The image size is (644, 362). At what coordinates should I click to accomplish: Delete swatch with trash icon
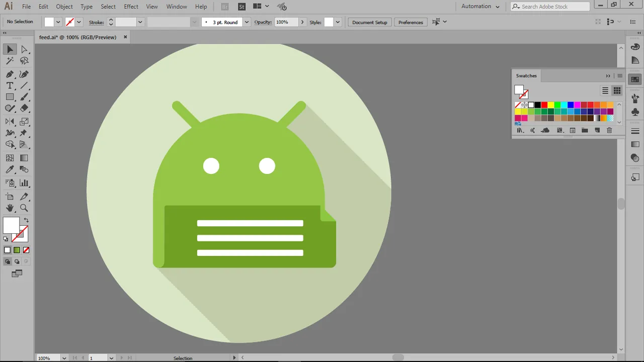609,131
